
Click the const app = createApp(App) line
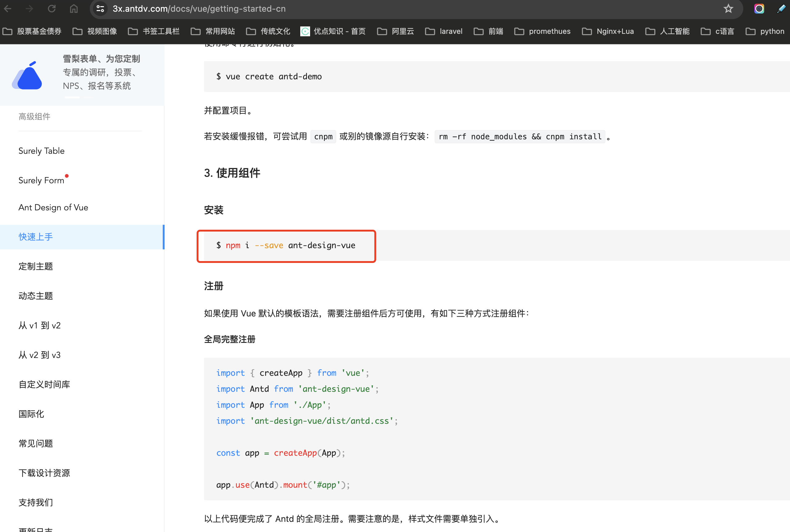(281, 453)
